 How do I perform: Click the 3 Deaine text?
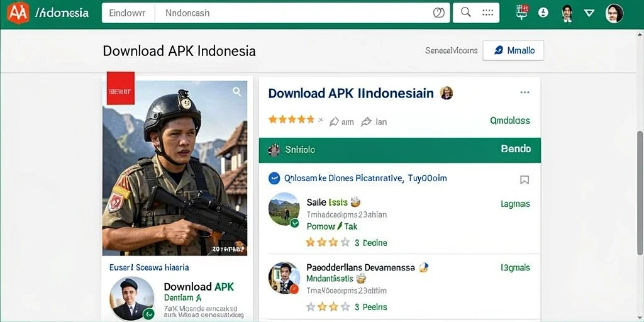click(x=371, y=243)
